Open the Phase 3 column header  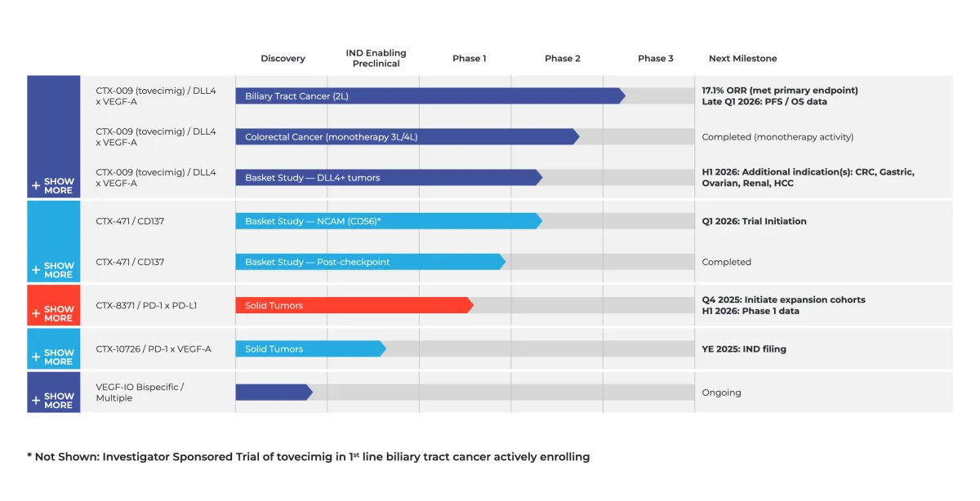coord(656,58)
